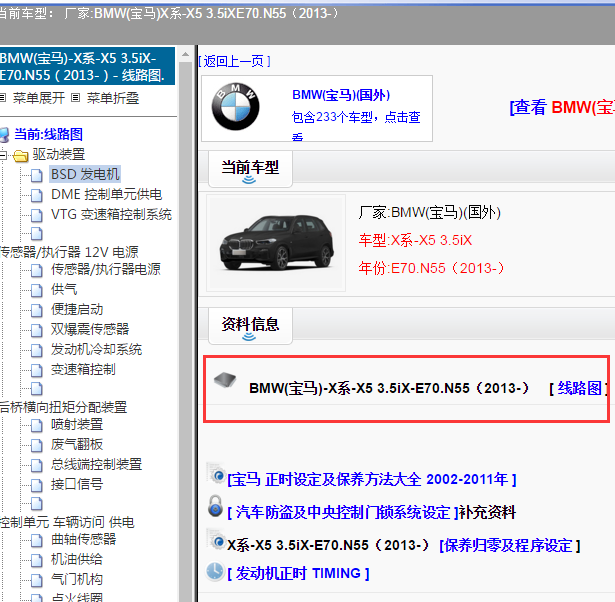
Task: Select 传感器/执行器电源 tree item
Action: coord(106,269)
